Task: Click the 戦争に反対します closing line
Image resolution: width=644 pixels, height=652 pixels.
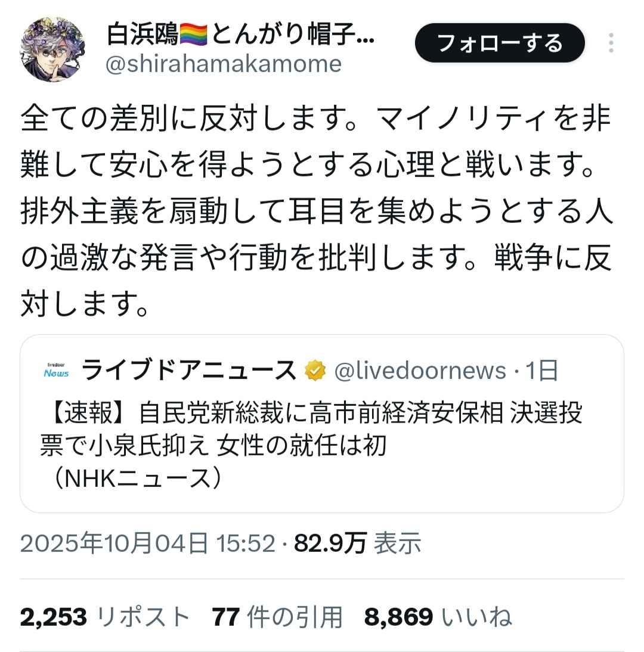Action: point(317,280)
